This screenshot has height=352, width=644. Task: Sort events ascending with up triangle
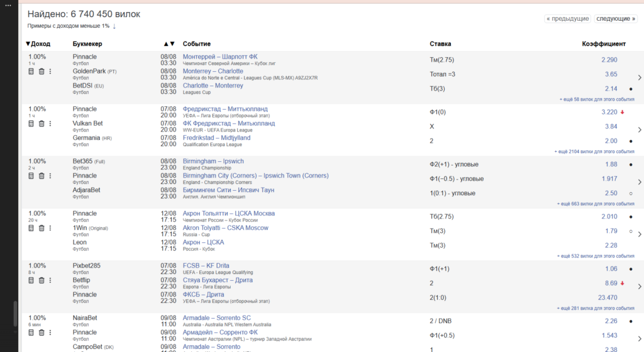tap(166, 43)
